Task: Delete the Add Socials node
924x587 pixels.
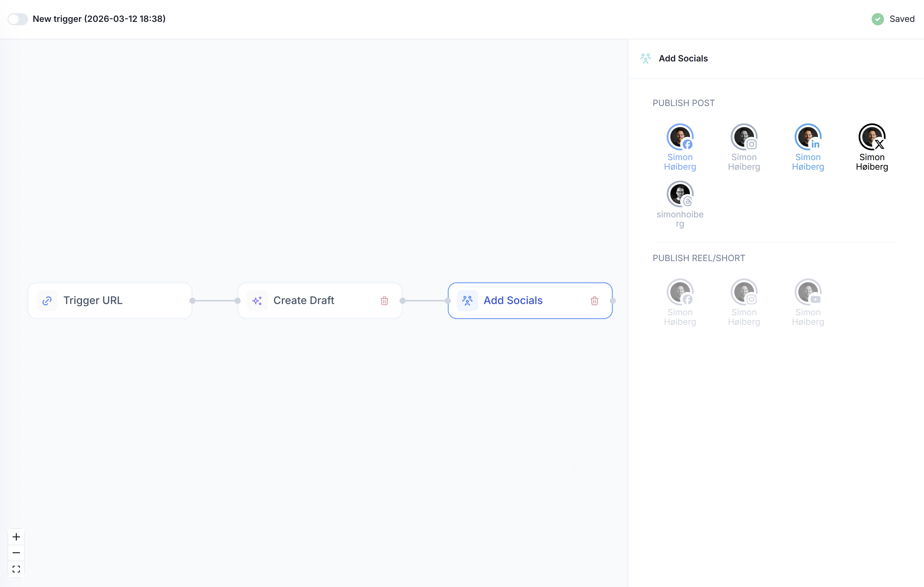Action: (594, 301)
